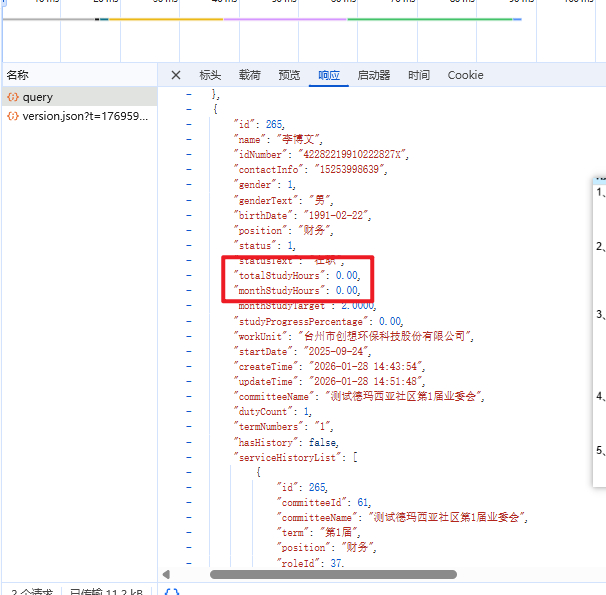
Task: Click the birthDate value 1991-02-22
Action: 336,216
